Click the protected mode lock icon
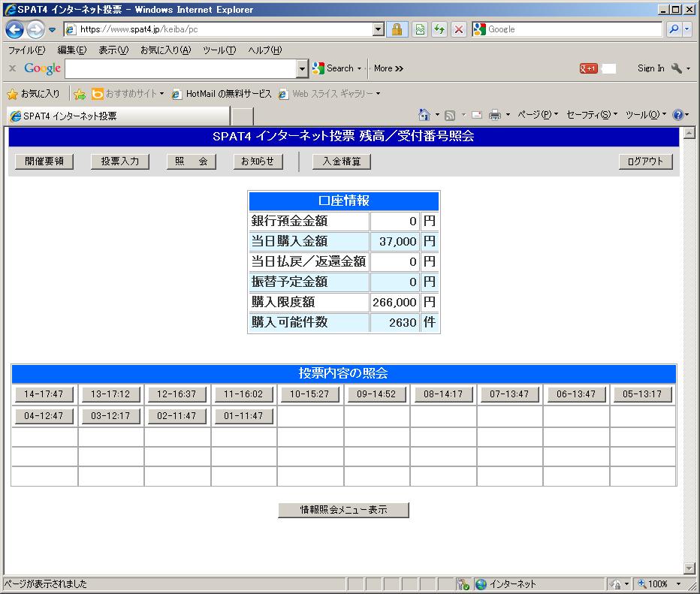Image resolution: width=700 pixels, height=594 pixels. tap(616, 584)
